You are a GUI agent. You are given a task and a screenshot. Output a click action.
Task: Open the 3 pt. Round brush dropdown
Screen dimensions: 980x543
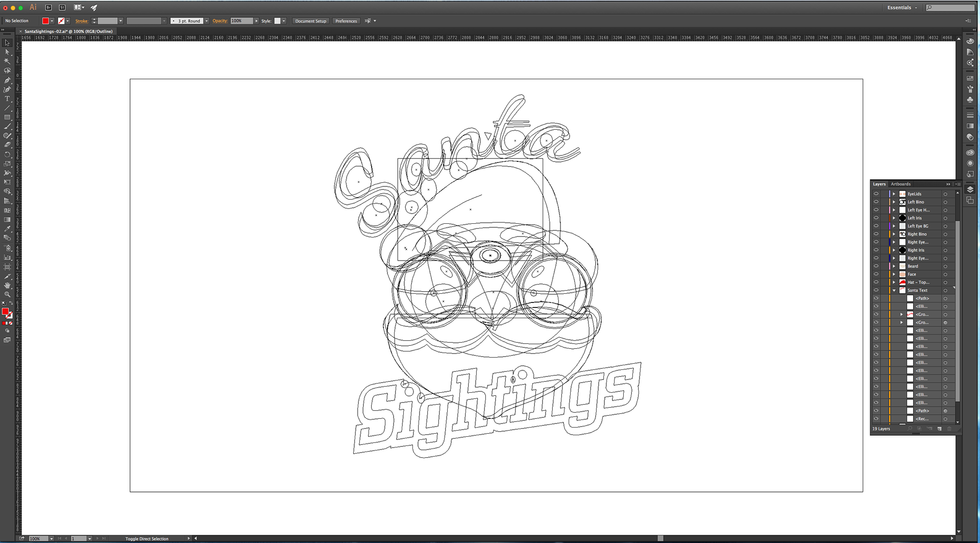click(206, 21)
